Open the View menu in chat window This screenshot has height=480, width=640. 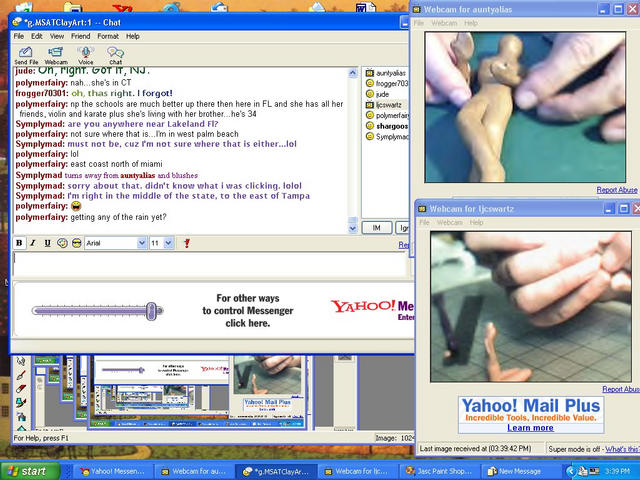(x=57, y=36)
